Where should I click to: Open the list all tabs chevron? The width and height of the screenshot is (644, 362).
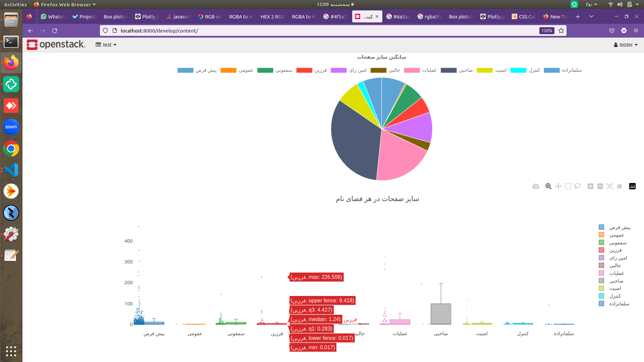pyautogui.click(x=591, y=16)
